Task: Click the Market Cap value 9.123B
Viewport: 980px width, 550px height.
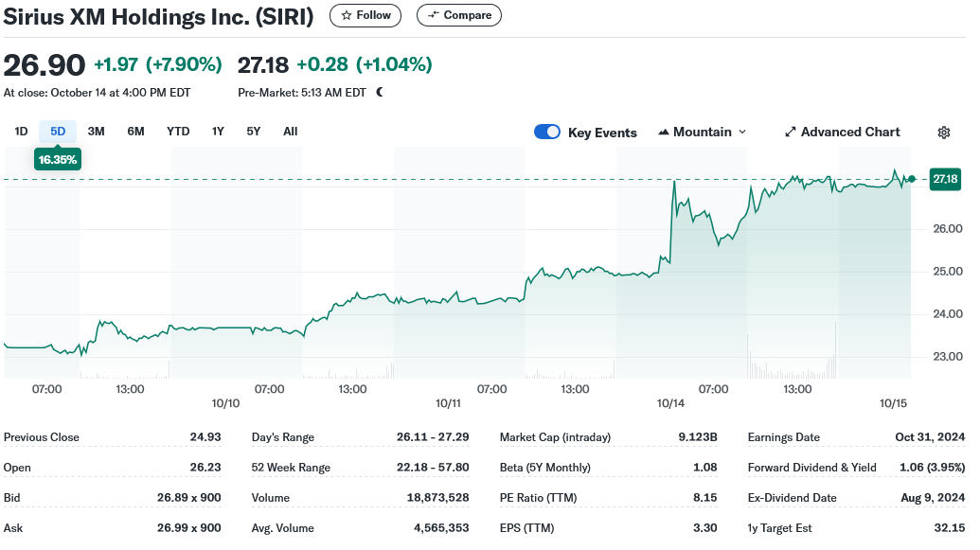Action: [698, 436]
